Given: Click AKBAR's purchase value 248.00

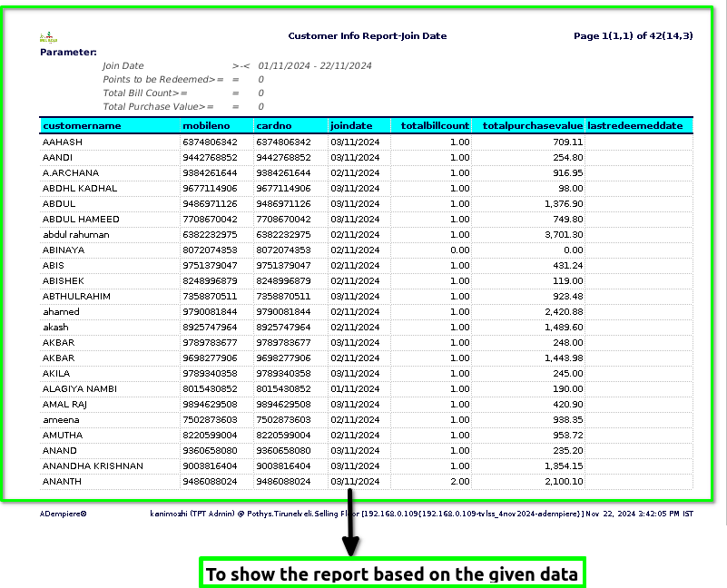Looking at the screenshot, I should (568, 343).
